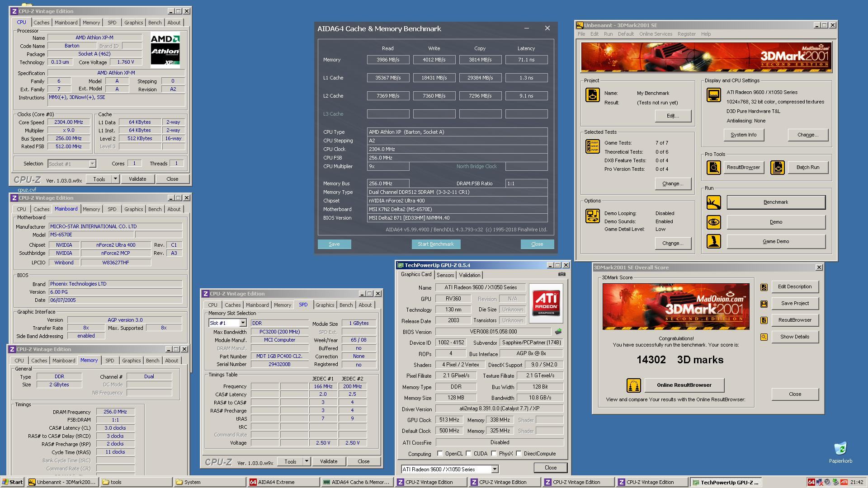This screenshot has width=868, height=488.
Task: Click the ATI Radeon logo in GPU-Z
Action: tap(546, 303)
